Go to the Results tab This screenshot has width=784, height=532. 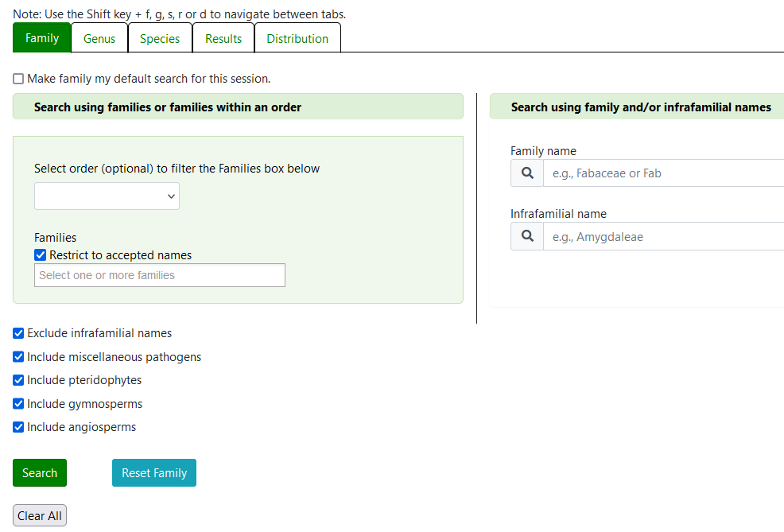223,38
